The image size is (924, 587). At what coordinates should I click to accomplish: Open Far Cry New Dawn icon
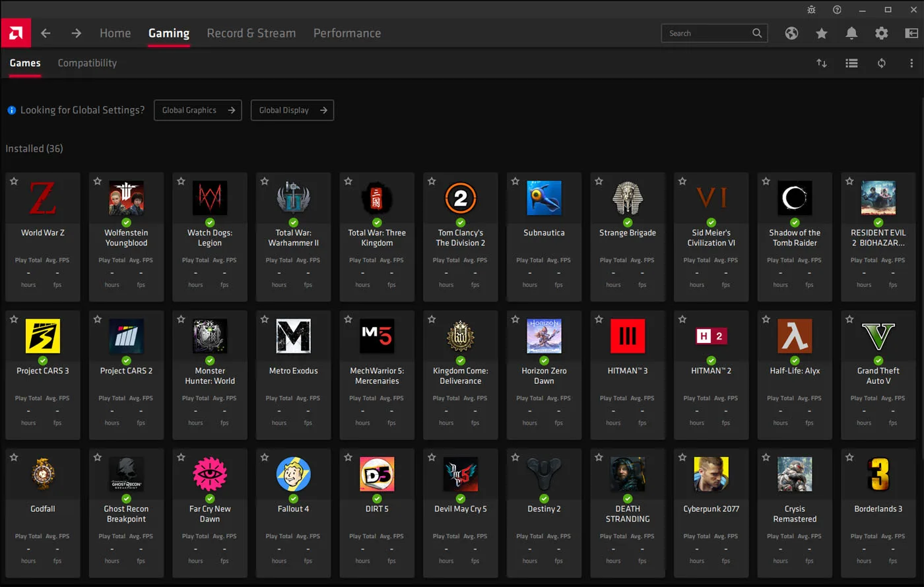pyautogui.click(x=210, y=474)
